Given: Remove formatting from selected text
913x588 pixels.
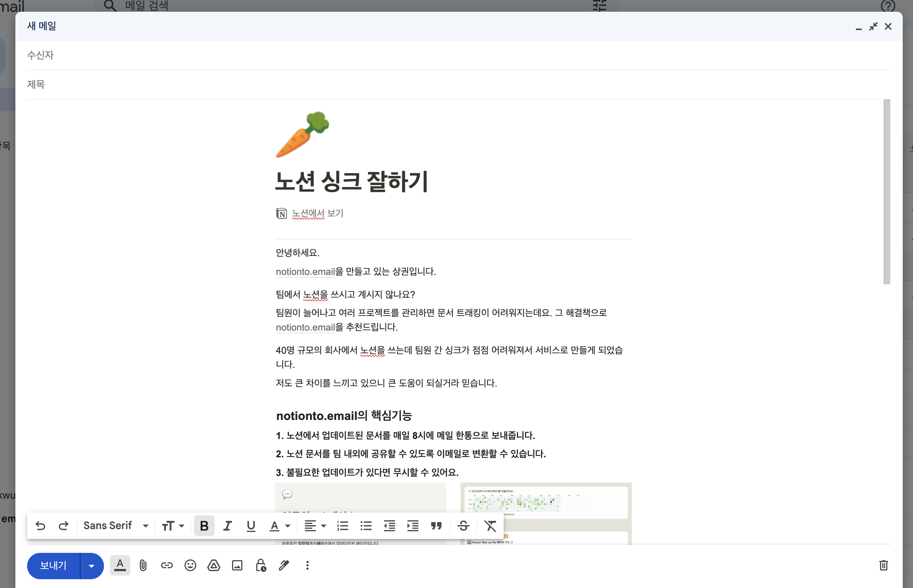Looking at the screenshot, I should [490, 525].
